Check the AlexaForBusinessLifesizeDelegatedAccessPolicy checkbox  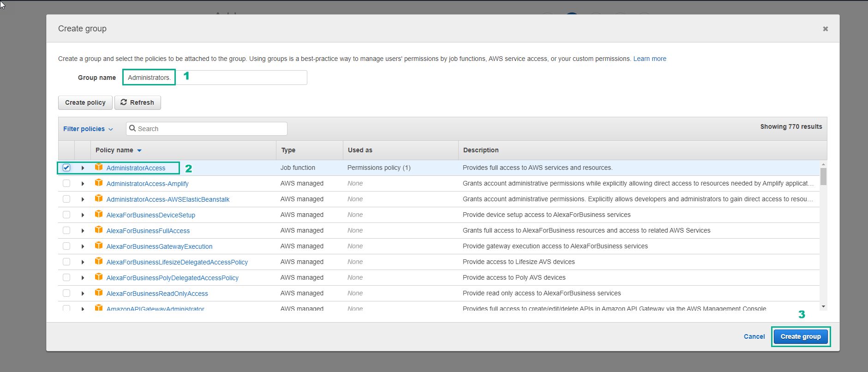[66, 262]
